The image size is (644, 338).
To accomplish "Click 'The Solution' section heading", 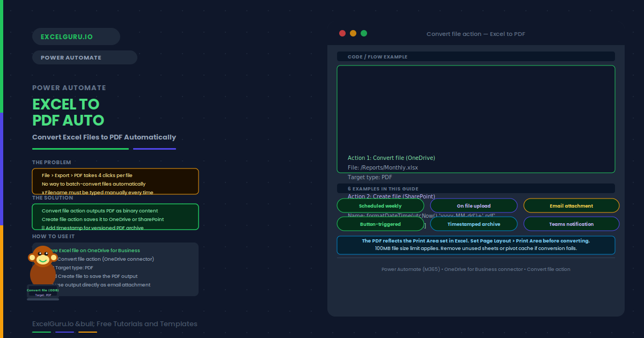I will click(53, 197).
